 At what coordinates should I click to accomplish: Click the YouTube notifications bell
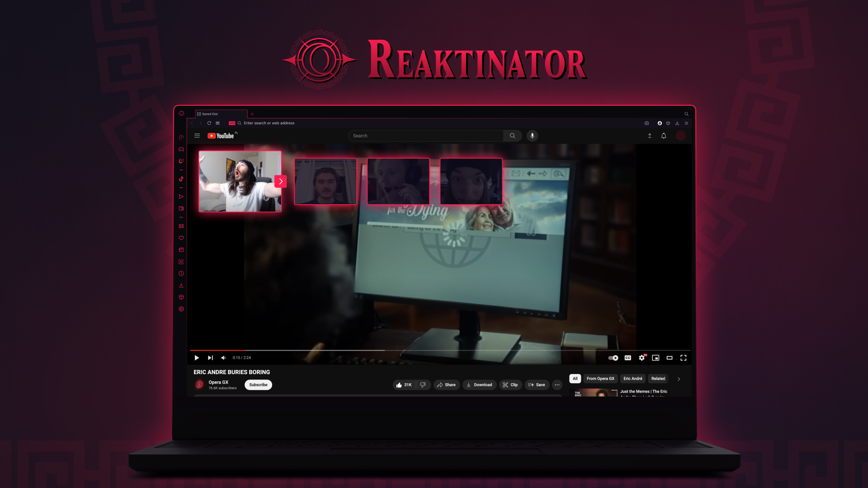pos(664,136)
